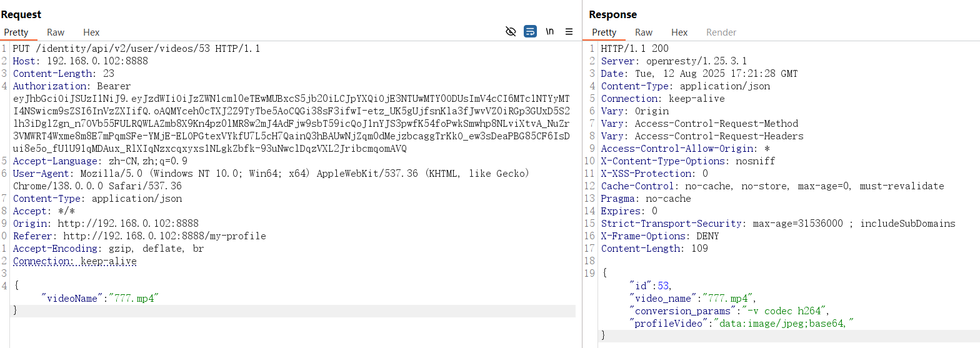Click the Pragma: no-cache header

(x=646, y=199)
